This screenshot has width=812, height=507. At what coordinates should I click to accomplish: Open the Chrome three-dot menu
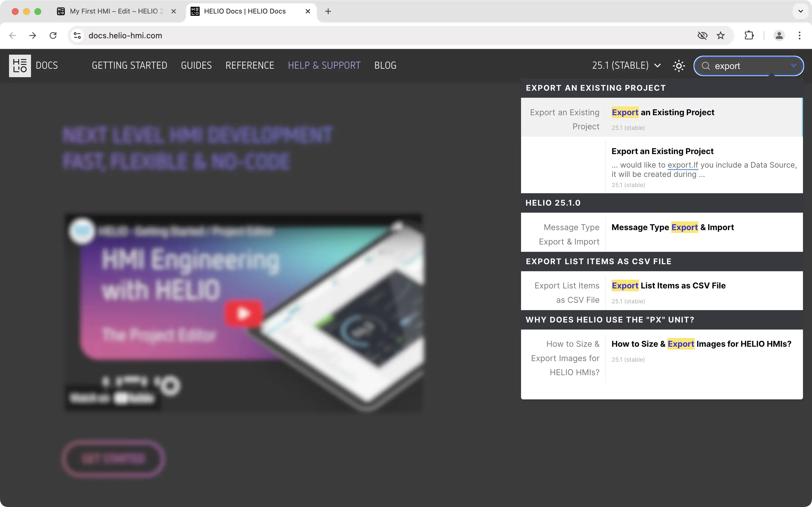[x=799, y=35]
